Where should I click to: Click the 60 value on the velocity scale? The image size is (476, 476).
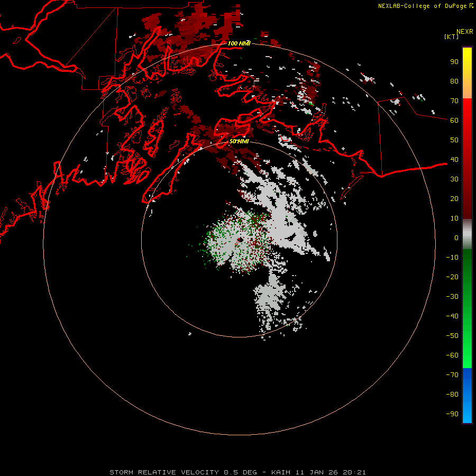pos(454,121)
